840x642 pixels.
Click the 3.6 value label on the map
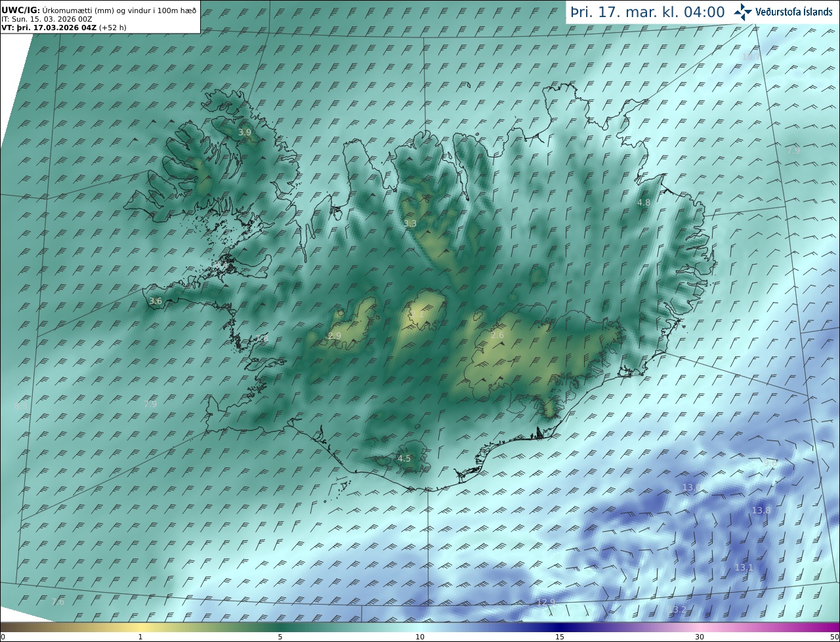click(x=156, y=301)
